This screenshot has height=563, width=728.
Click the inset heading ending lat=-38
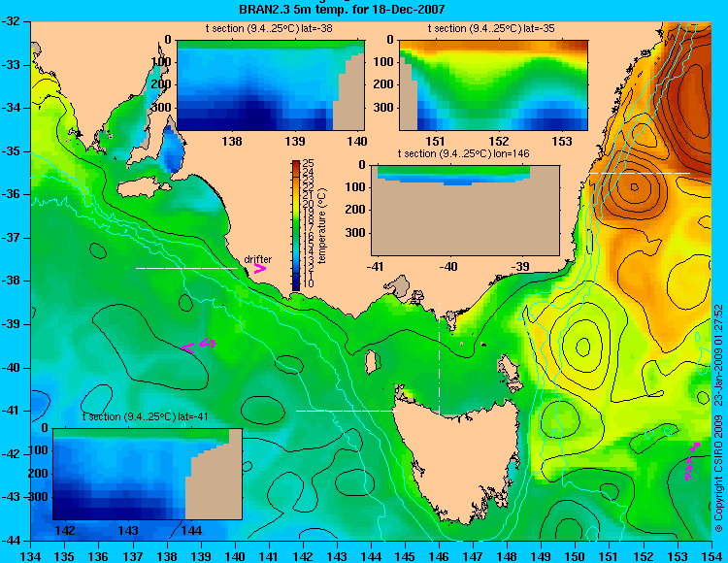tap(269, 28)
